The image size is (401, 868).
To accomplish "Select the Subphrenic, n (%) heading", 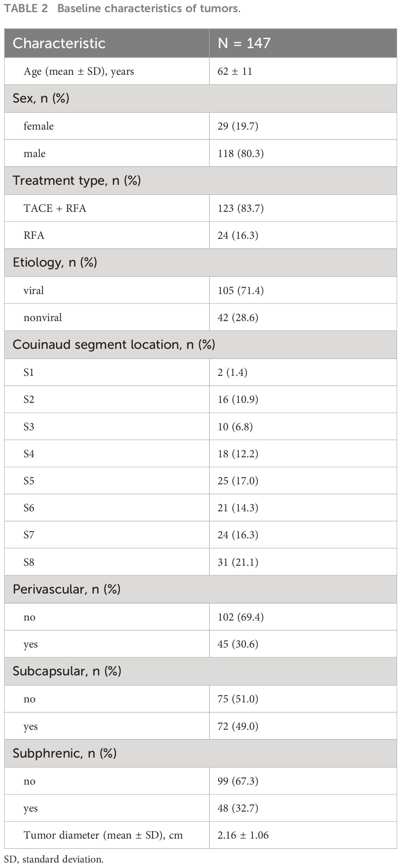I will coord(65,753).
